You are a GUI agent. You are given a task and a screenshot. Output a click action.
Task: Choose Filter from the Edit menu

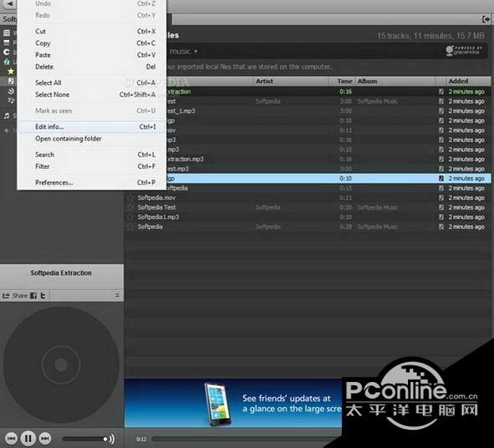click(x=92, y=166)
